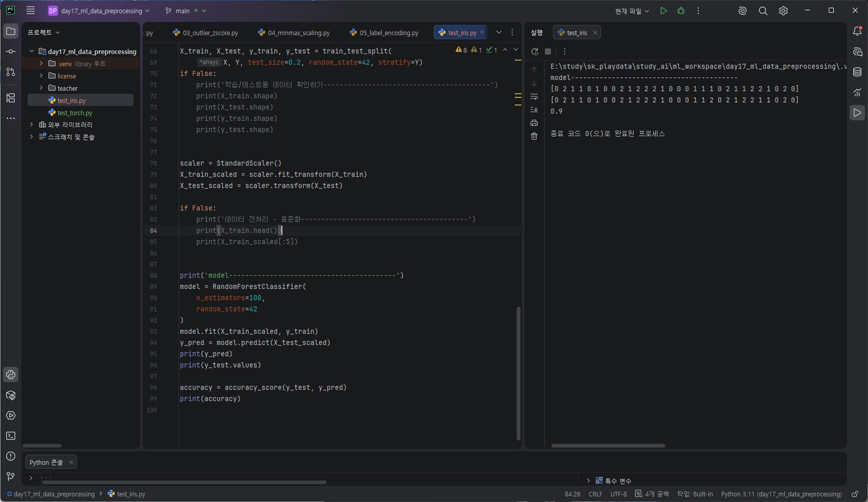
Task: Debug the current file with bug icon
Action: pos(681,11)
